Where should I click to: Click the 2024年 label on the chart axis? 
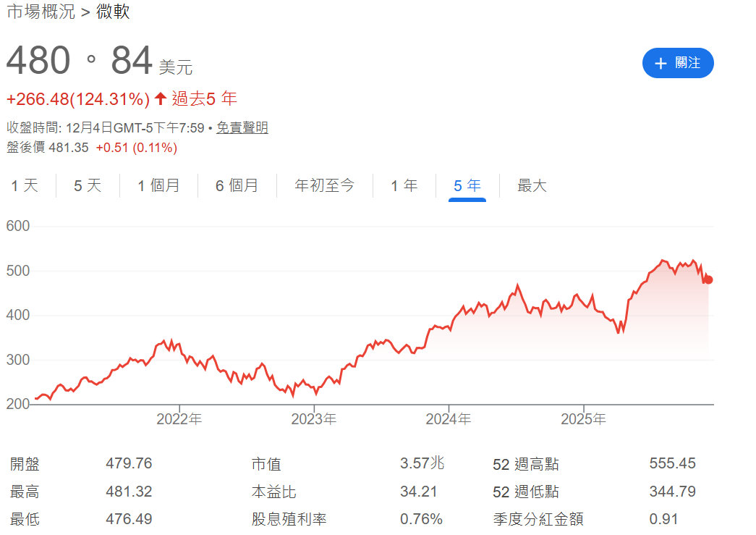(x=449, y=418)
